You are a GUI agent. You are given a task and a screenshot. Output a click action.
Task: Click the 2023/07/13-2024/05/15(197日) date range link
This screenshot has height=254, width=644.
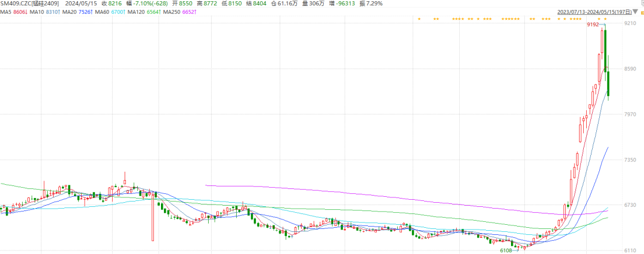coord(595,13)
